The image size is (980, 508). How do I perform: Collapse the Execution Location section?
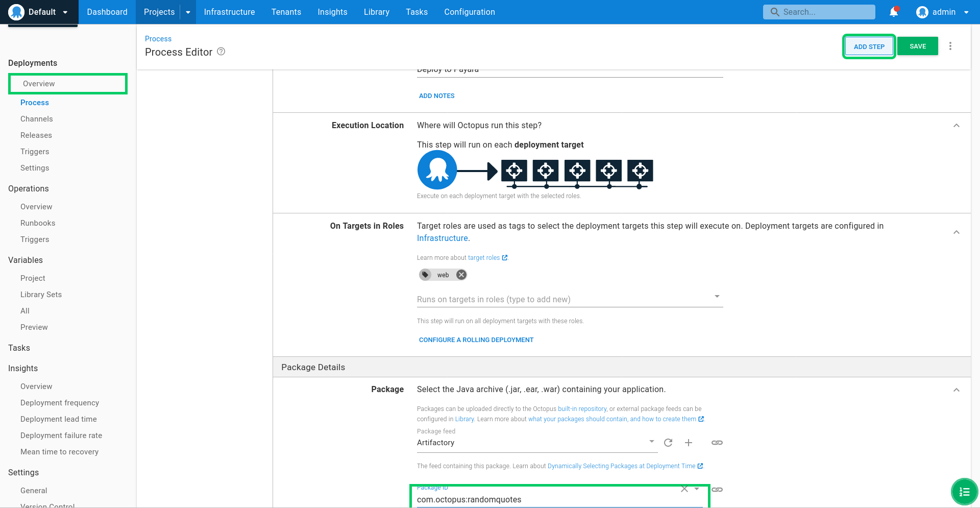[957, 126]
